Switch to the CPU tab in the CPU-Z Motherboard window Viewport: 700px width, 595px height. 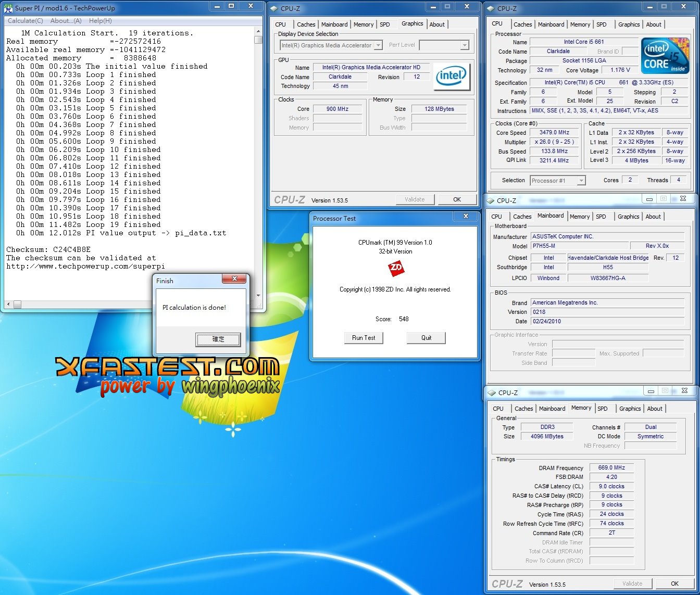(x=497, y=217)
